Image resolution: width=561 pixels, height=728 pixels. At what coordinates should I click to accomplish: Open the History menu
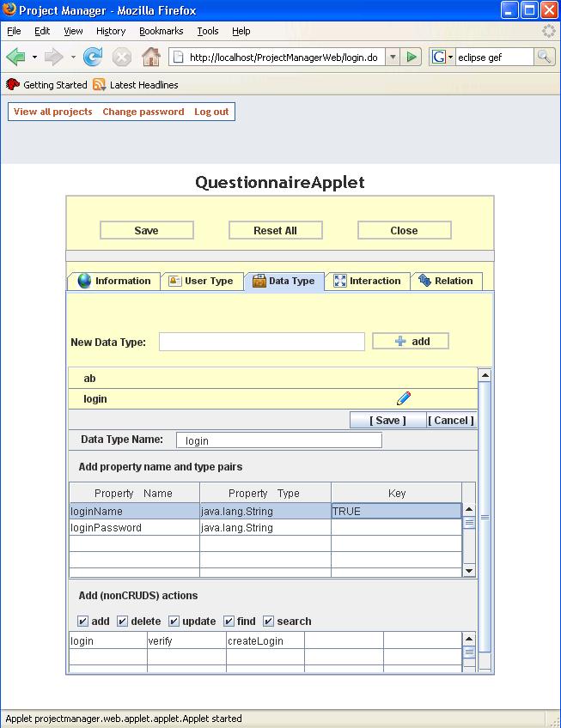point(111,31)
